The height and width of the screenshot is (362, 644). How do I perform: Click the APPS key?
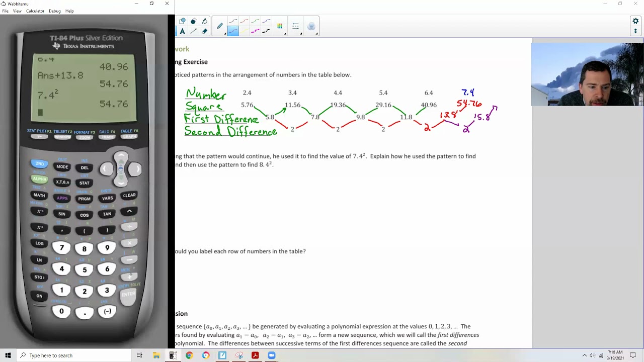(x=62, y=198)
